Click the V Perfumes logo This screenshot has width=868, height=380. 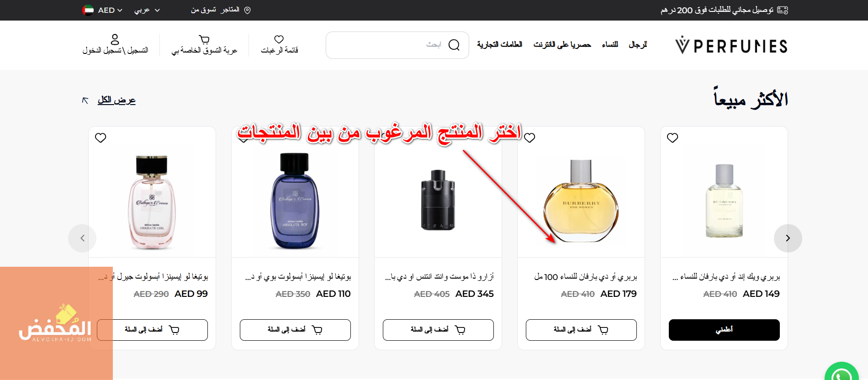(x=731, y=45)
